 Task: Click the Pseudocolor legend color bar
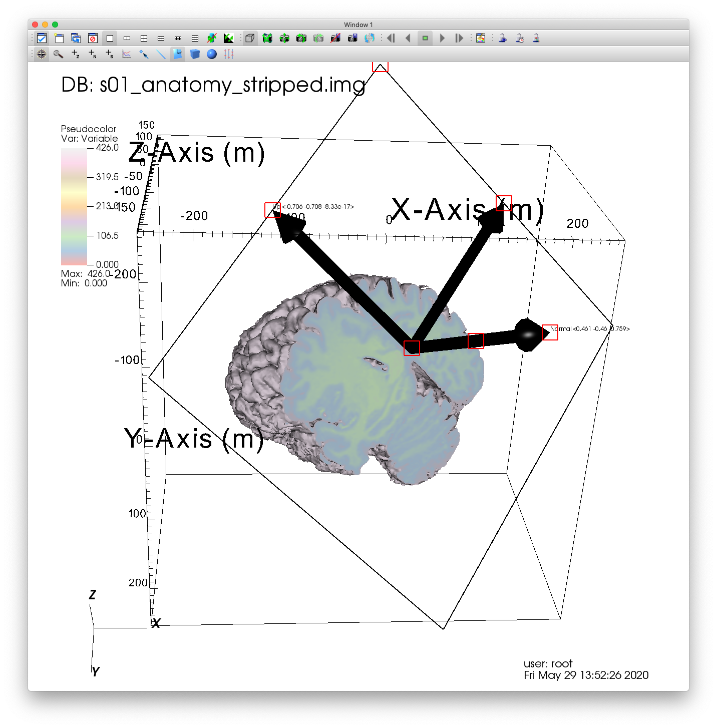pyautogui.click(x=74, y=207)
